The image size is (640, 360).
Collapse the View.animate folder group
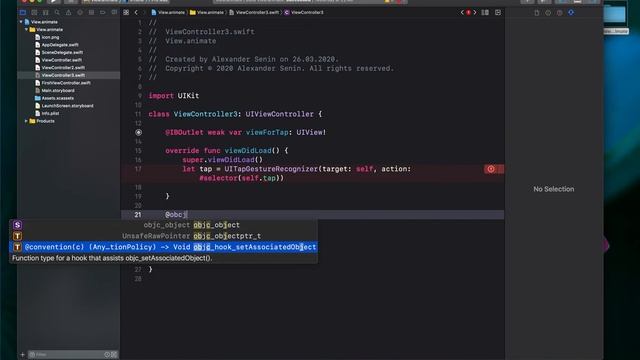point(27,29)
